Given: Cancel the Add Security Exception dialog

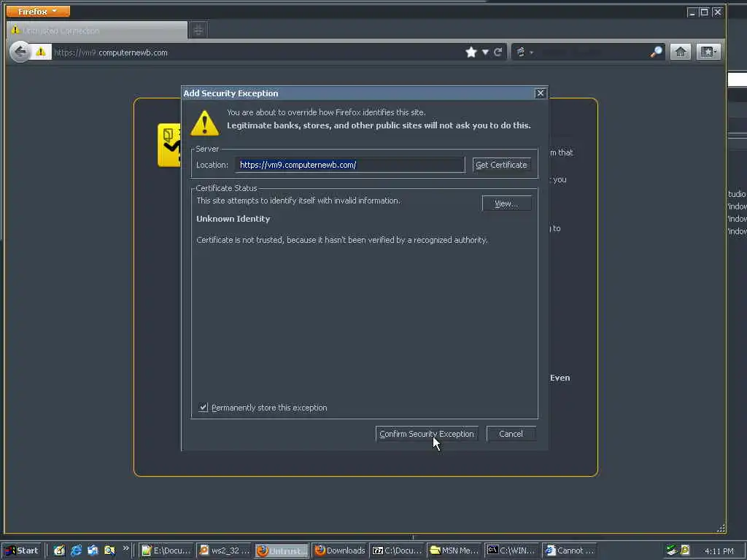Looking at the screenshot, I should pyautogui.click(x=511, y=434).
